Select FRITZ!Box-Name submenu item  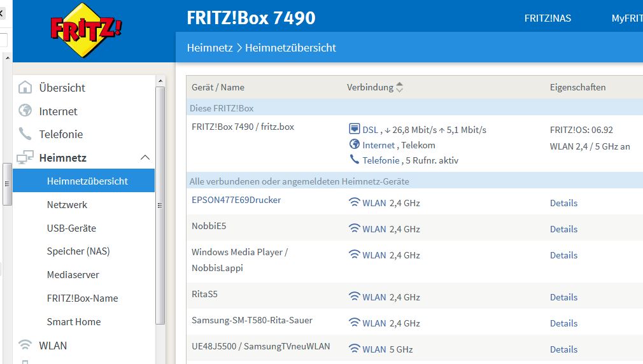click(x=83, y=298)
